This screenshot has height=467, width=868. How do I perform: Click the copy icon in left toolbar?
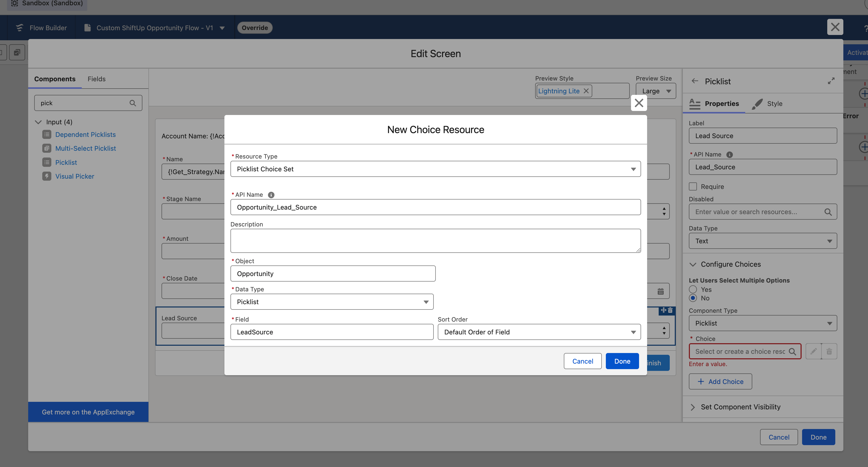tap(17, 52)
